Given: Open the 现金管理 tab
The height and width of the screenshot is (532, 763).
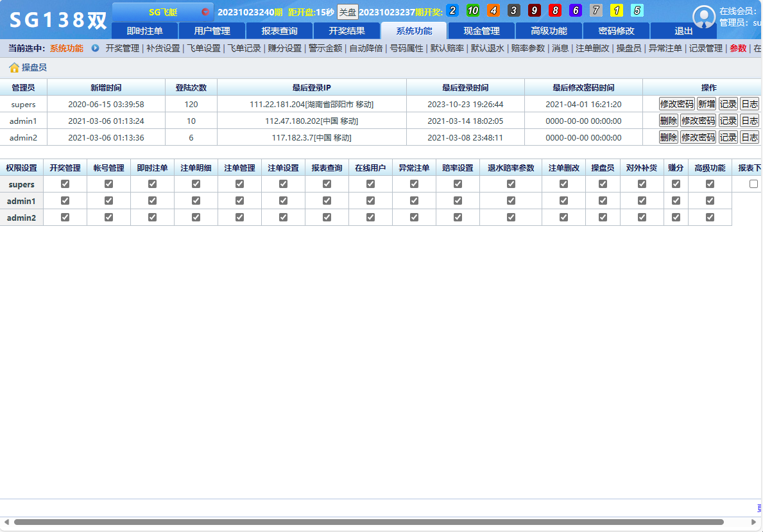Looking at the screenshot, I should (x=481, y=31).
